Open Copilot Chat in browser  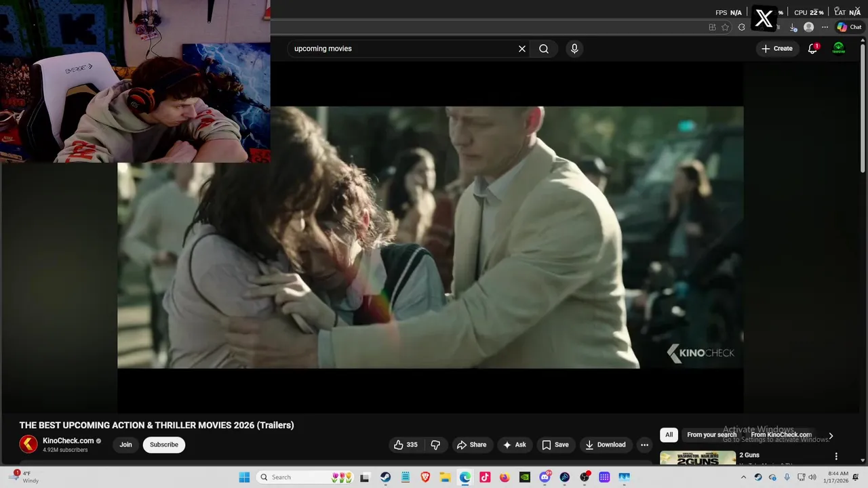pos(849,27)
